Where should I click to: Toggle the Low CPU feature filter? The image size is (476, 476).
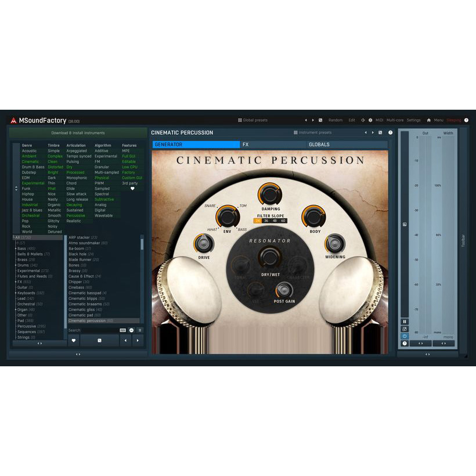pos(129,167)
